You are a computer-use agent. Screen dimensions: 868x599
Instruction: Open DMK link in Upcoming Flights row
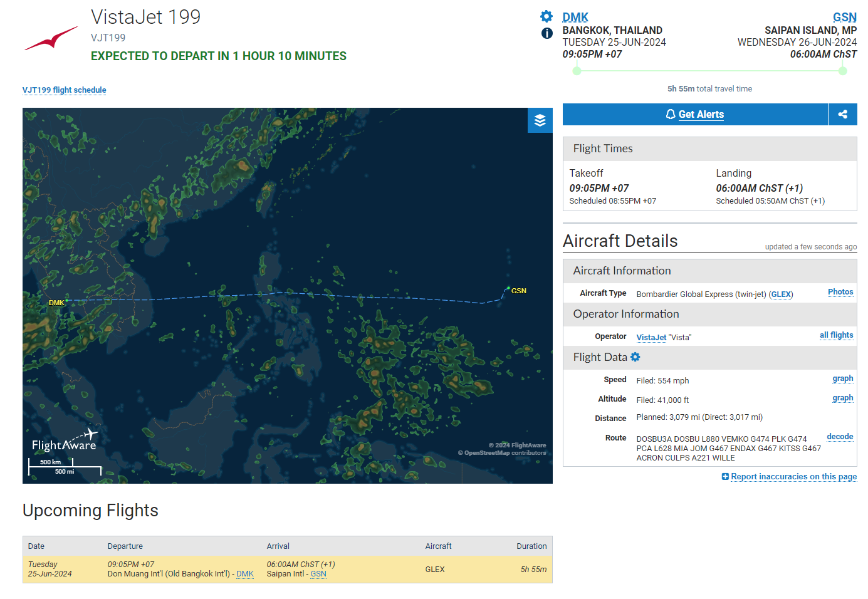click(x=245, y=573)
